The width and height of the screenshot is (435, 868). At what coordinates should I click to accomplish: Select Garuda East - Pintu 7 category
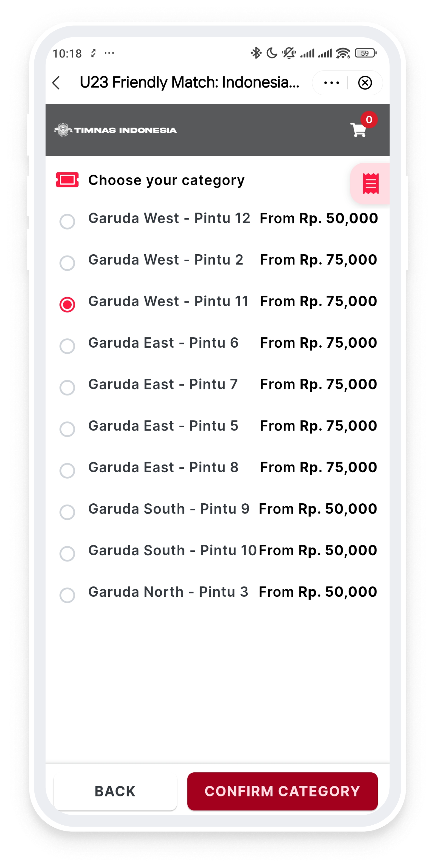click(67, 387)
